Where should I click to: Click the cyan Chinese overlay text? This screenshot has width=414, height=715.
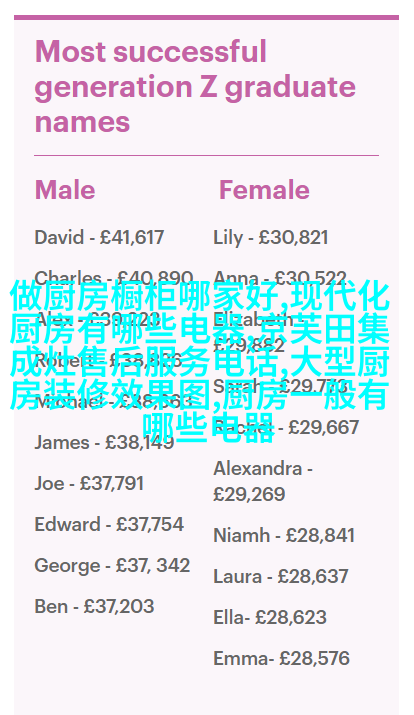pyautogui.click(x=200, y=363)
